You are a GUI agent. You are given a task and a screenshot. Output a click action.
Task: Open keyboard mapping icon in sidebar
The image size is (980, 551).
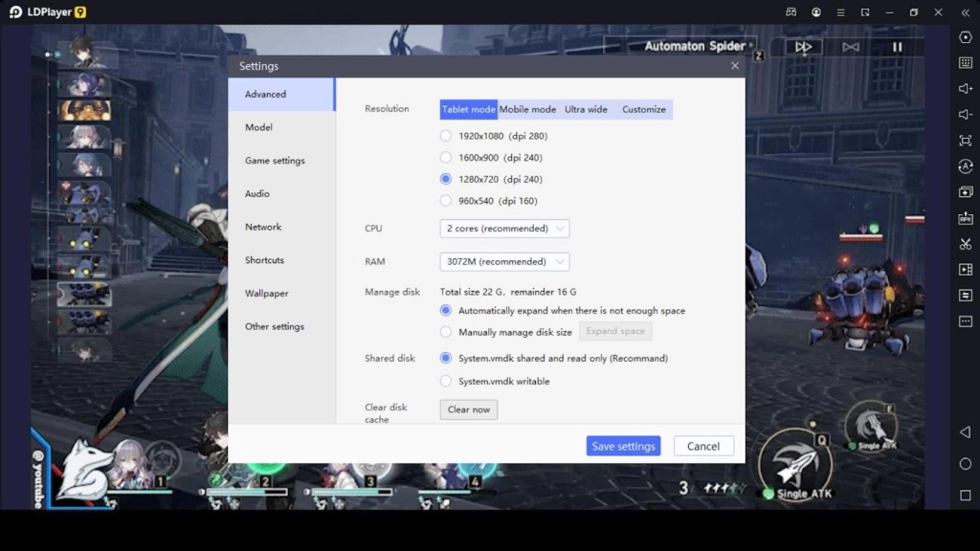(965, 62)
